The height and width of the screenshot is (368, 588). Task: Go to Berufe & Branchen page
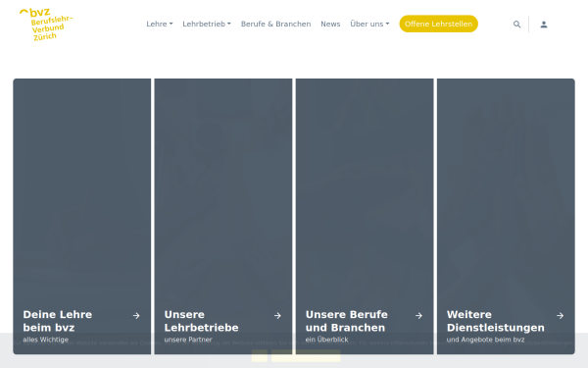coord(275,24)
